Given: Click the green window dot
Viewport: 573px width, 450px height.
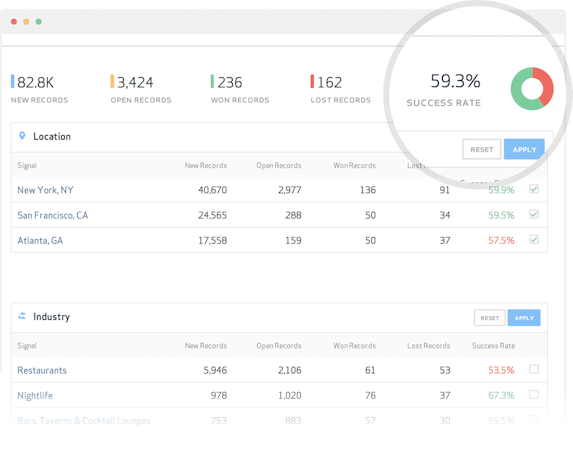Looking at the screenshot, I should click(38, 22).
